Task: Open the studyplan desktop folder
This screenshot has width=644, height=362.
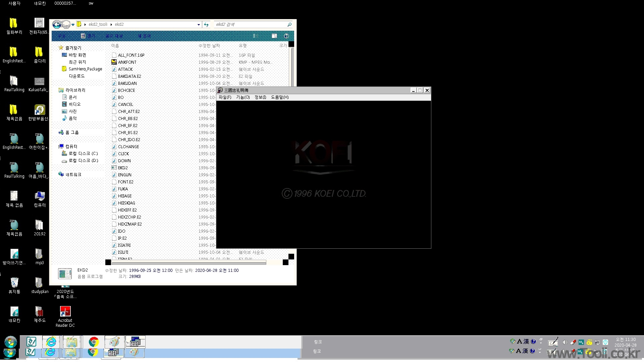Action: (x=40, y=286)
